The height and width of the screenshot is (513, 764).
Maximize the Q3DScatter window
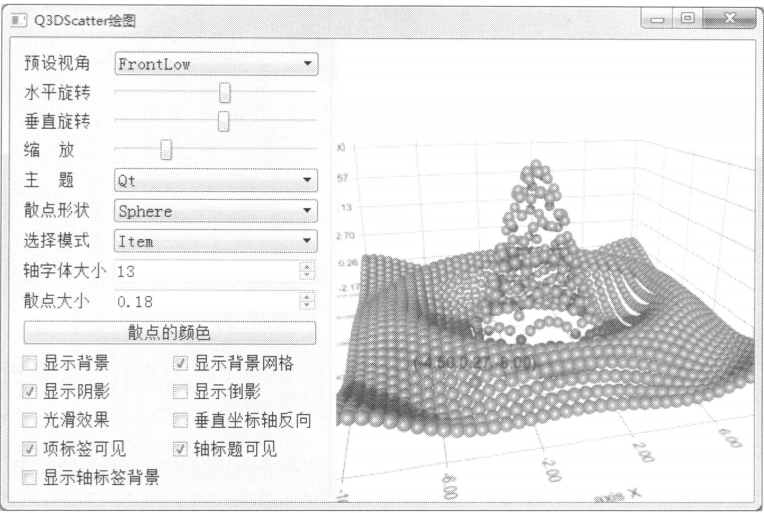tap(689, 20)
